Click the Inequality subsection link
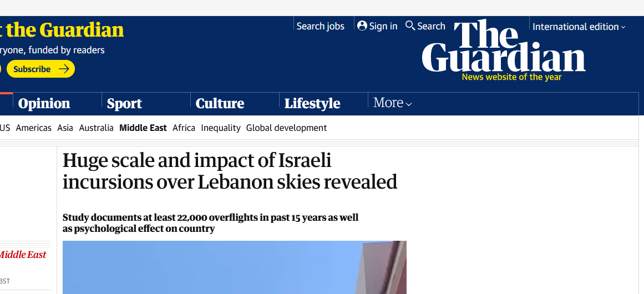The height and width of the screenshot is (294, 644). (221, 128)
